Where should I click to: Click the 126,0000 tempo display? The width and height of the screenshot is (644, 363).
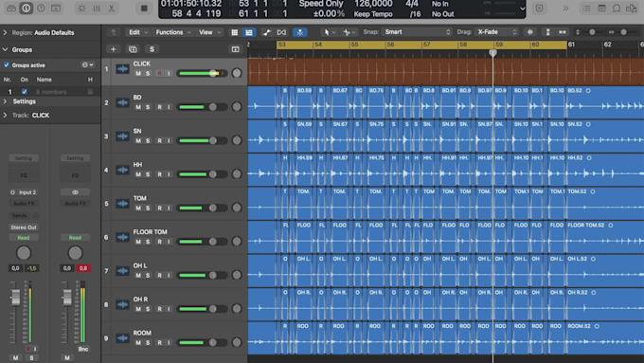tap(373, 4)
